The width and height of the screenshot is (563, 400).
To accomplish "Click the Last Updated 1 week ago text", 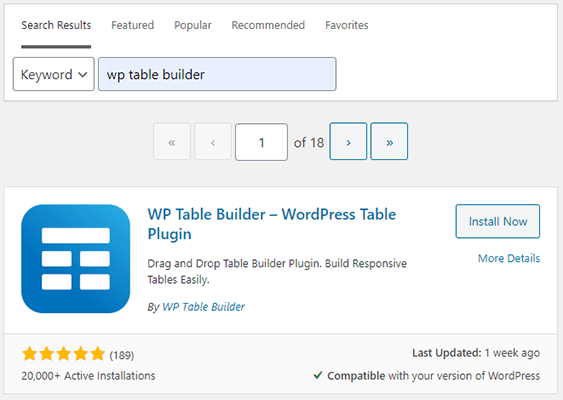I will pyautogui.click(x=476, y=353).
